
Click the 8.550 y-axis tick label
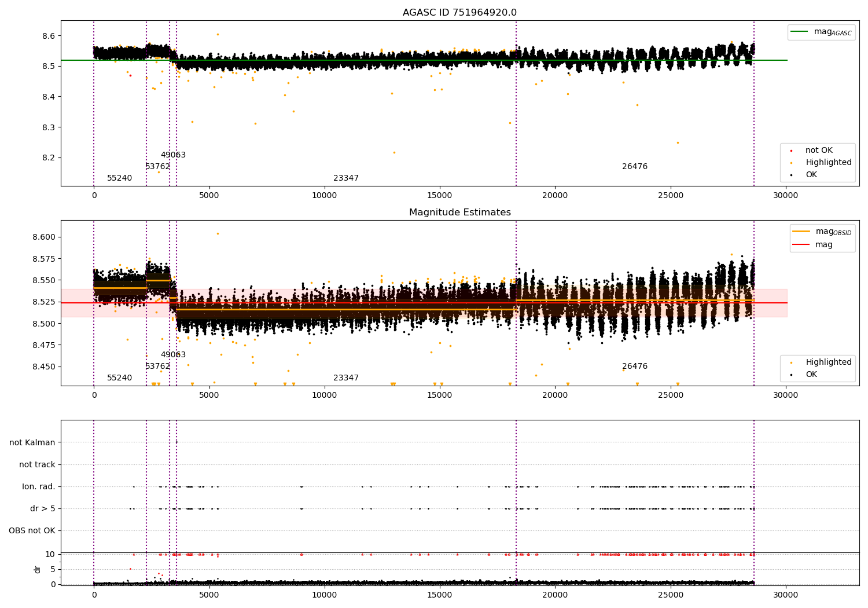(x=44, y=280)
